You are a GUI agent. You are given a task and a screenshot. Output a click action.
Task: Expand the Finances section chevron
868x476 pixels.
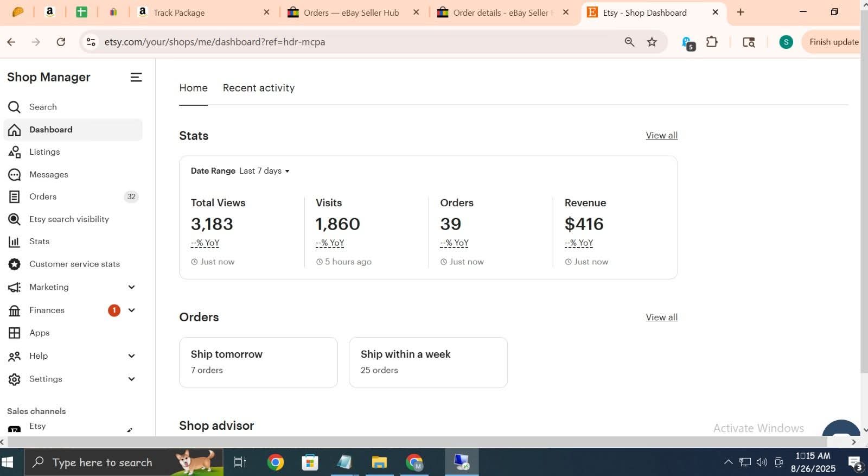click(131, 310)
